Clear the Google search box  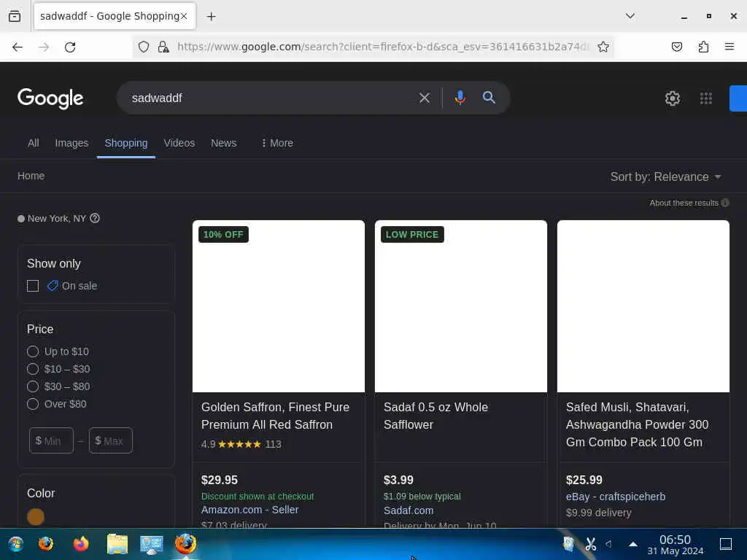(424, 98)
